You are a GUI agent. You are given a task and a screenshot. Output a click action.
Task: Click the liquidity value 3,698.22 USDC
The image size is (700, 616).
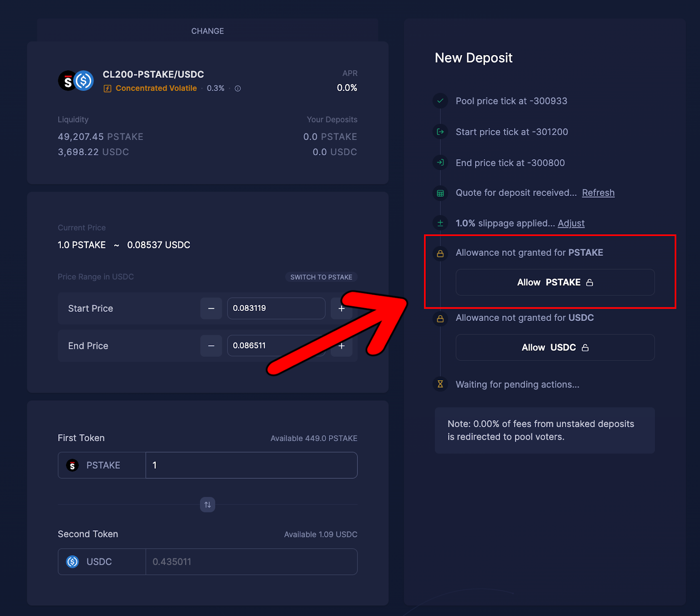(93, 152)
